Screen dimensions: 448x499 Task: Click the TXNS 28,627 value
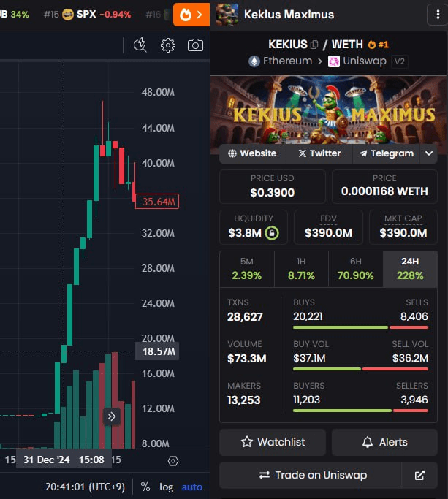(x=245, y=316)
